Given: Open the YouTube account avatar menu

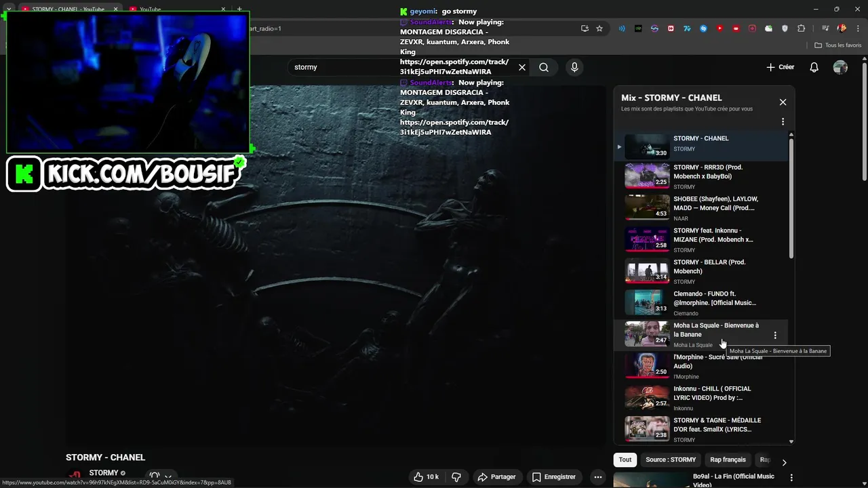Looking at the screenshot, I should (840, 67).
